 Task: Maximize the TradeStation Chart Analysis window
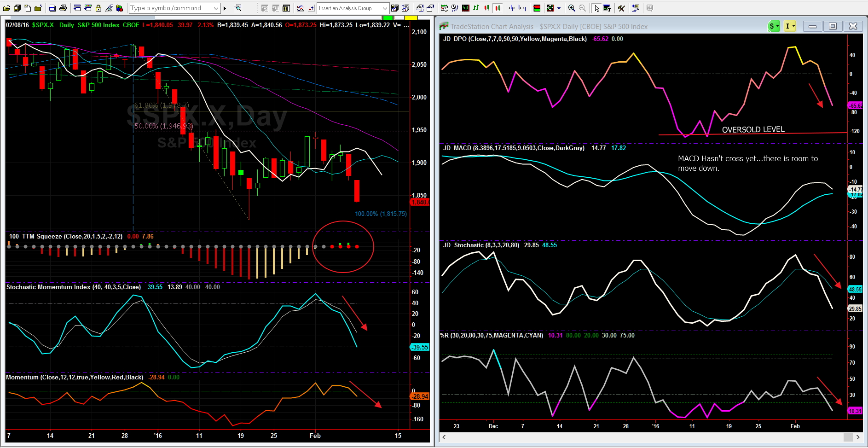833,26
